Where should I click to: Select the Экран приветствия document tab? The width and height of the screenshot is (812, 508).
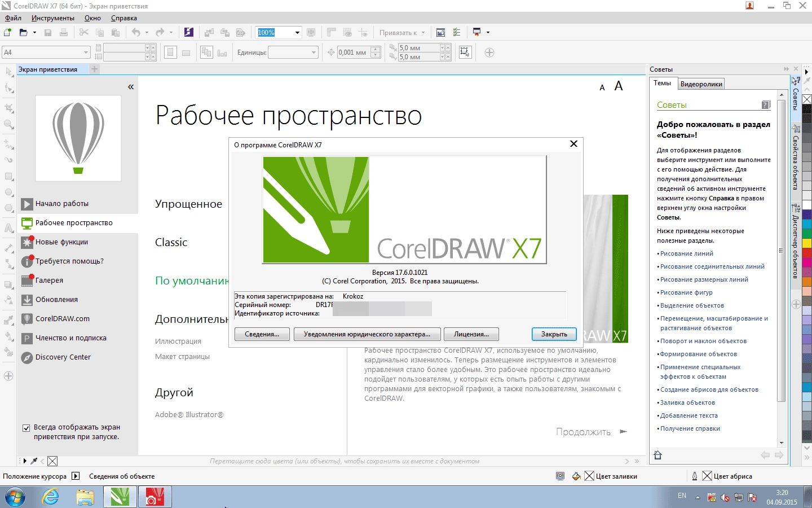pyautogui.click(x=48, y=69)
